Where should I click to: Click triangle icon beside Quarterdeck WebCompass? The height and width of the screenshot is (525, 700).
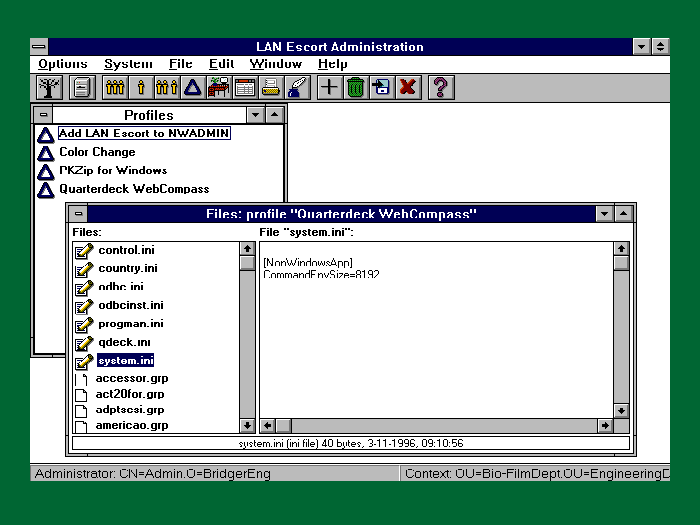tap(46, 190)
